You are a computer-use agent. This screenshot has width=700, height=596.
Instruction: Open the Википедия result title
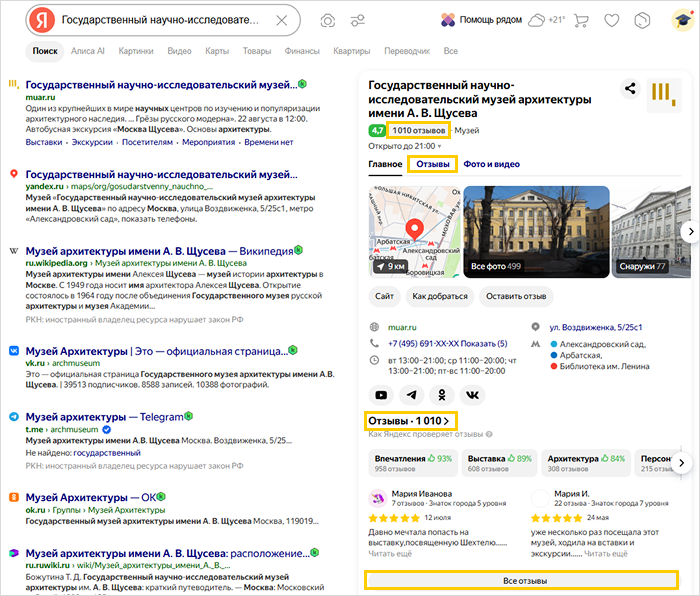(159, 251)
